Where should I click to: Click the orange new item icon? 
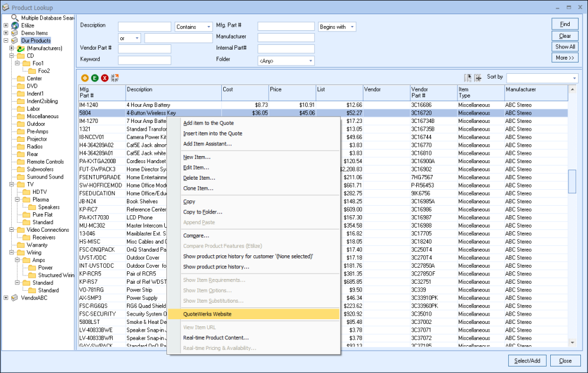click(x=85, y=78)
